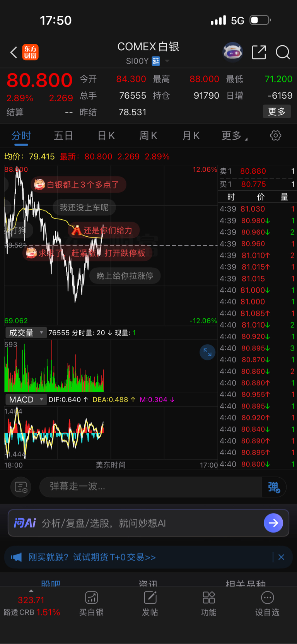Tap the 我还没上车呢 comment bubble
Viewport: 297px width, 644px height.
pos(84,208)
